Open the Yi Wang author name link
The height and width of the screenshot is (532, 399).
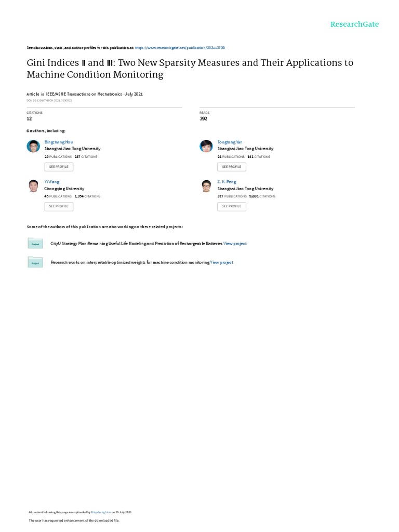52,182
